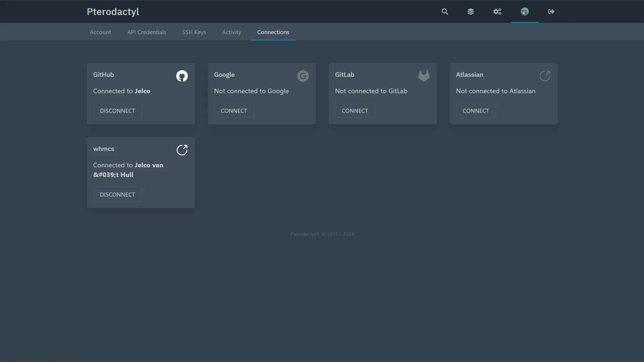
Task: Open the API Credentials tab
Action: pyautogui.click(x=147, y=32)
